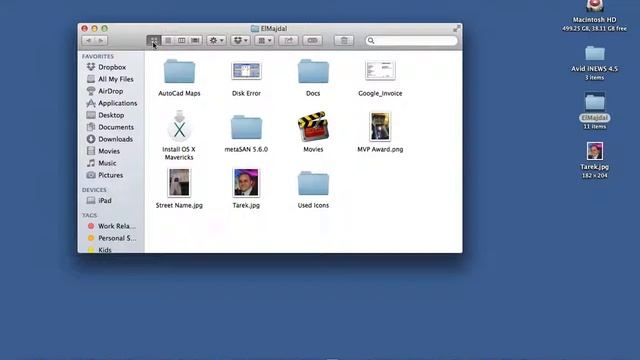Click the Edit Tags toolbar button
This screenshot has width=640, height=360.
click(312, 40)
